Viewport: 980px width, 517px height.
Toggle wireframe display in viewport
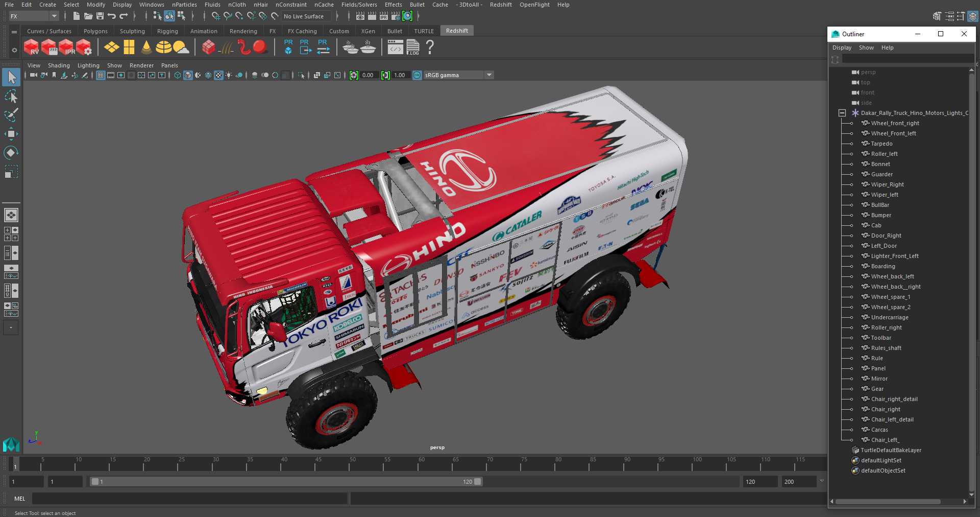pos(178,75)
